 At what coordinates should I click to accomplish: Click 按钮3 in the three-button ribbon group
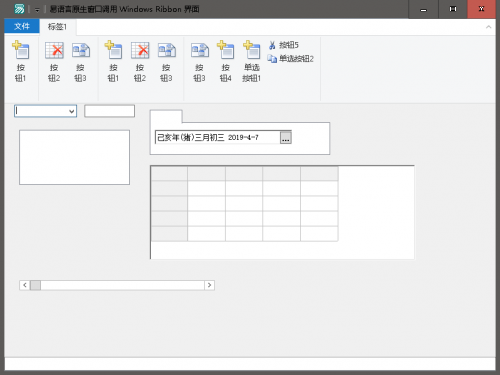click(x=166, y=62)
